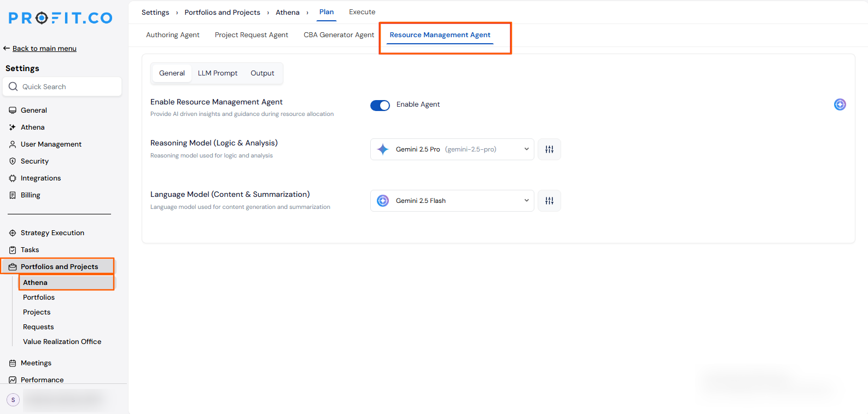Click Back to main menu link
This screenshot has width=868, height=414.
44,49
